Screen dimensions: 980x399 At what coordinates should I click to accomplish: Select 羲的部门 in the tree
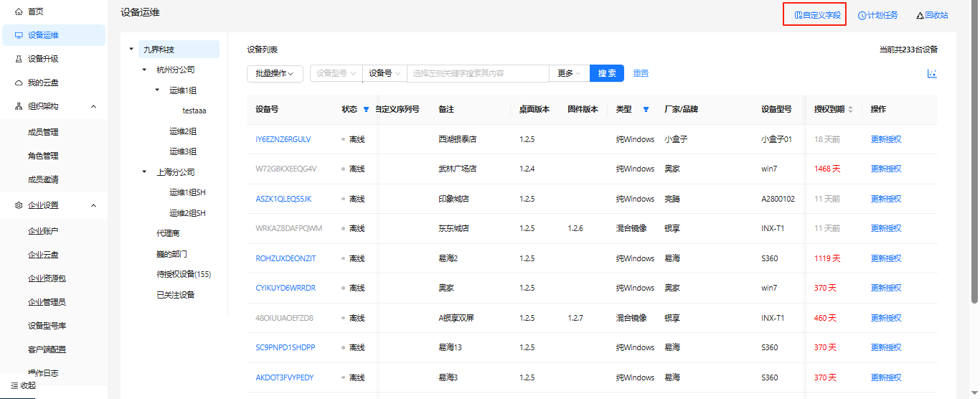171,254
